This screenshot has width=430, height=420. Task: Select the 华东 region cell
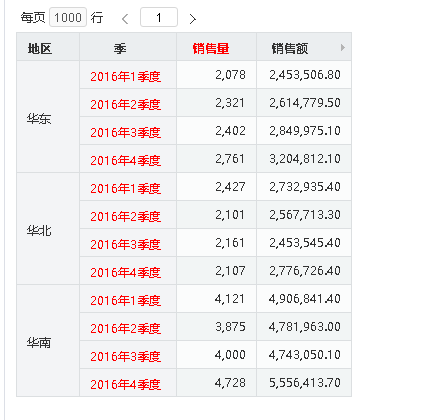[x=48, y=117]
